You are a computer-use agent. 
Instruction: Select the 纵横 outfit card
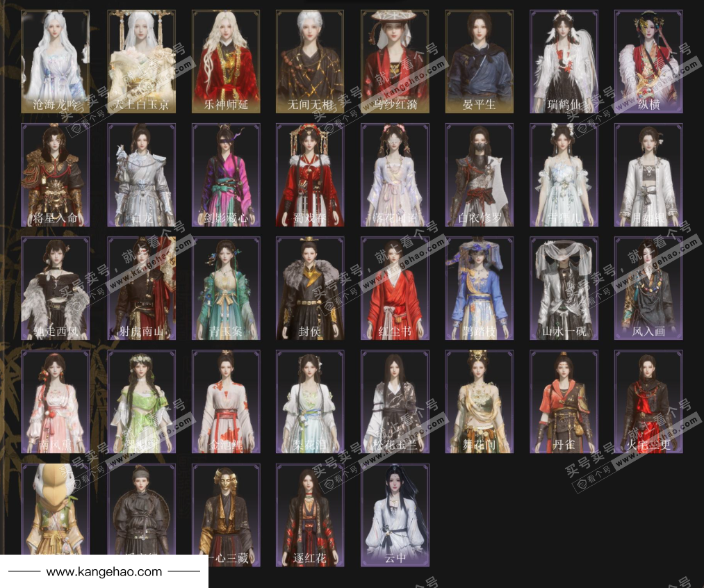pos(648,61)
